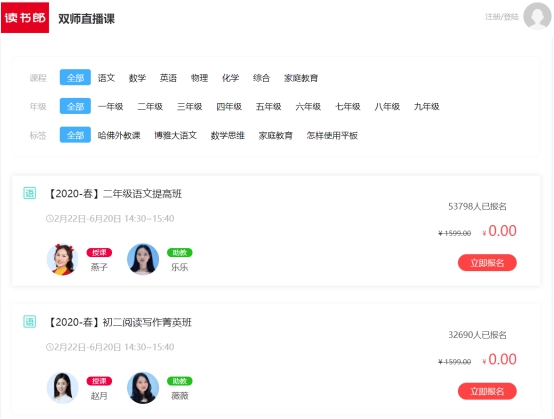Filter by 一年级 grade
This screenshot has width=554, height=419.
(x=111, y=106)
